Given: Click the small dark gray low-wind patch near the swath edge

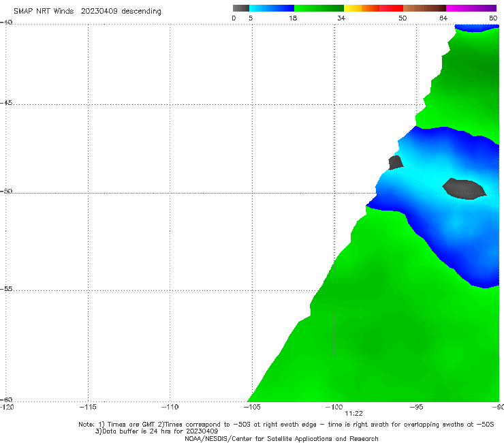Looking at the screenshot, I should click(x=395, y=162).
